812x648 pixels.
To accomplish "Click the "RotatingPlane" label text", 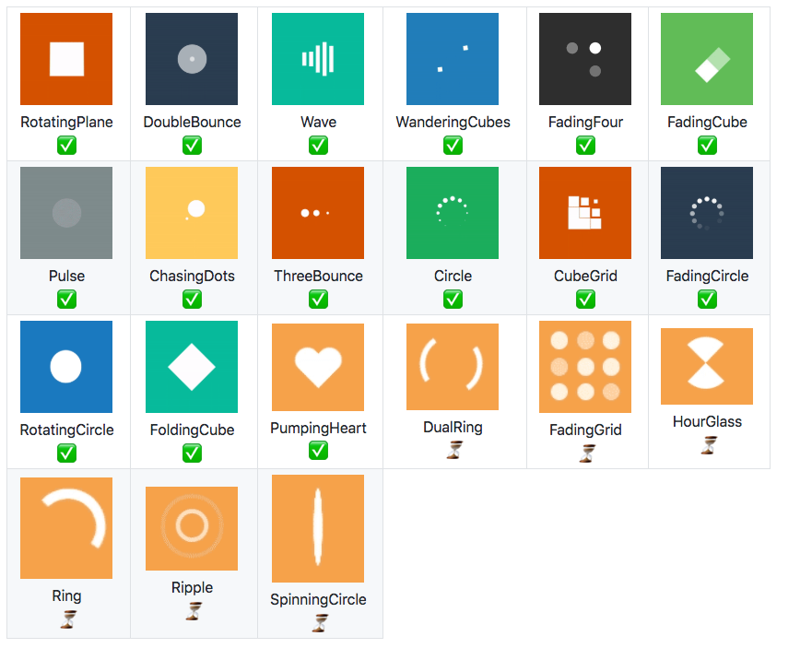I will click(66, 123).
